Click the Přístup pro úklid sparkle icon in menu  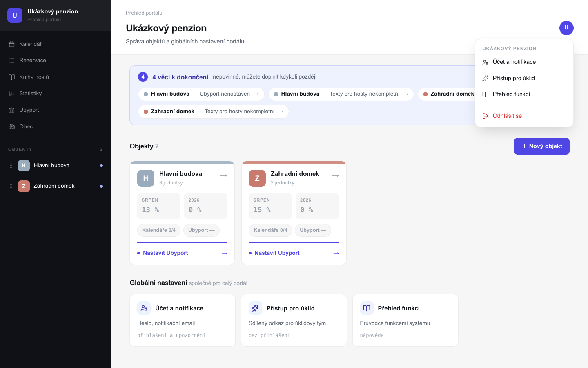(486, 78)
